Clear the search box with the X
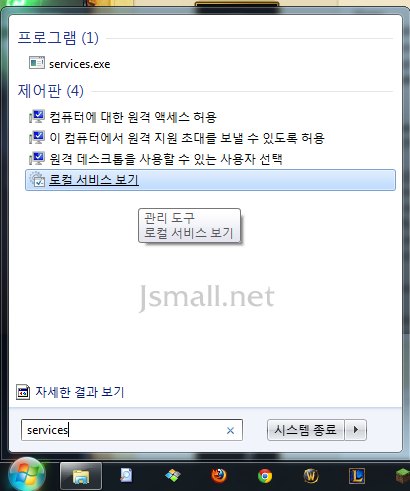 230,431
